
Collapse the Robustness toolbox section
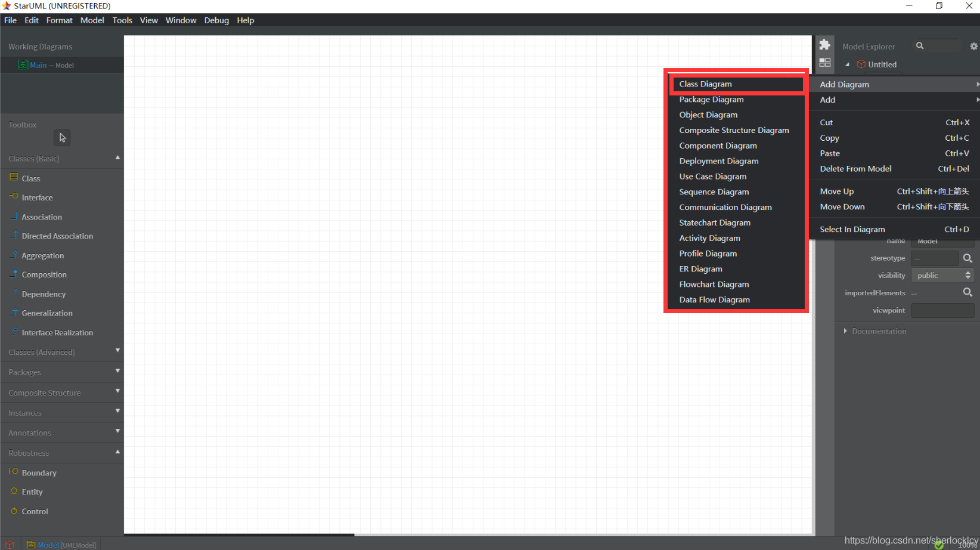(x=117, y=452)
